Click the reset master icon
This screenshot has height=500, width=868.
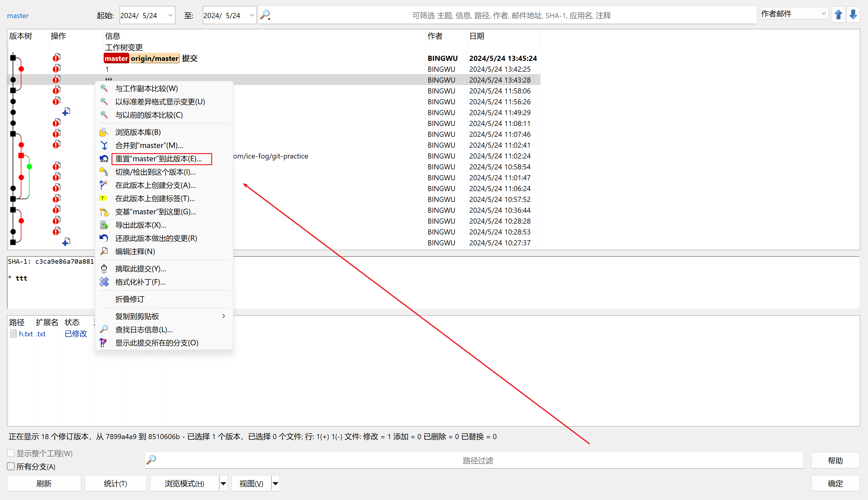pos(104,159)
